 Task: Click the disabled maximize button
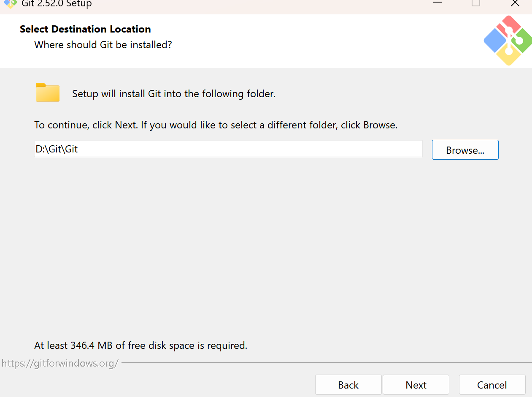(x=476, y=3)
